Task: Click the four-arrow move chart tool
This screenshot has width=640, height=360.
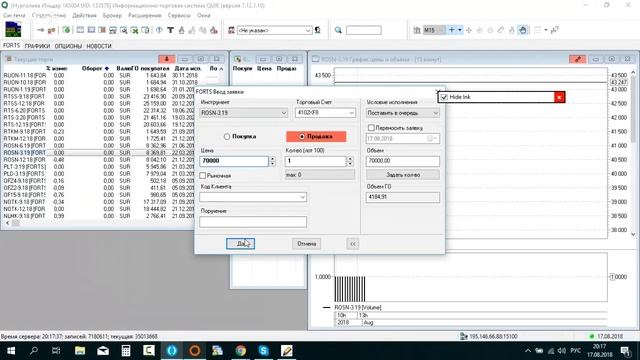Action: pyautogui.click(x=469, y=30)
